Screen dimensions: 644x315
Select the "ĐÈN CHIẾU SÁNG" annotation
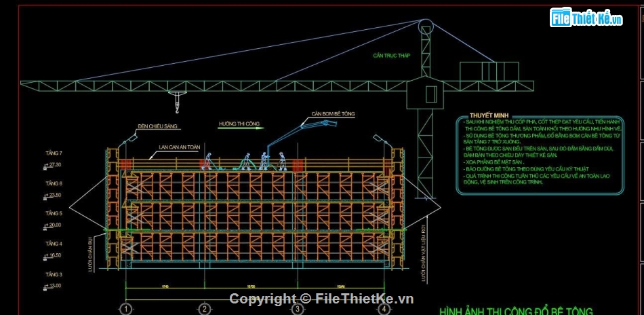point(158,126)
